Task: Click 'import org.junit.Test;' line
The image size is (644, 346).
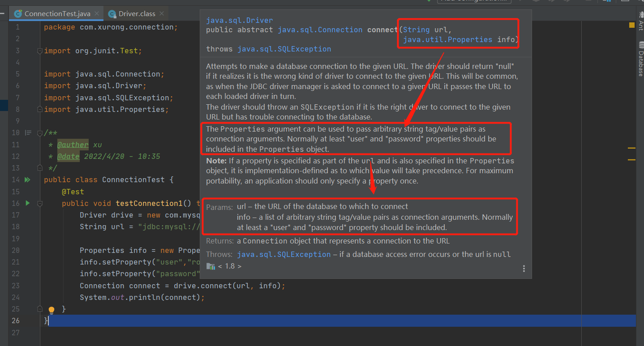Action: tap(93, 51)
